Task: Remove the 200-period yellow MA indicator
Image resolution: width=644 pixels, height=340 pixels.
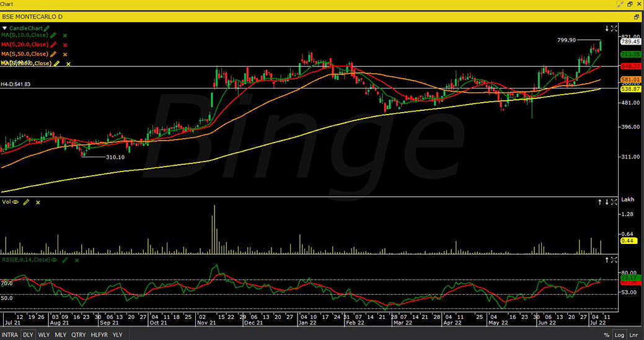Action: click(x=69, y=64)
